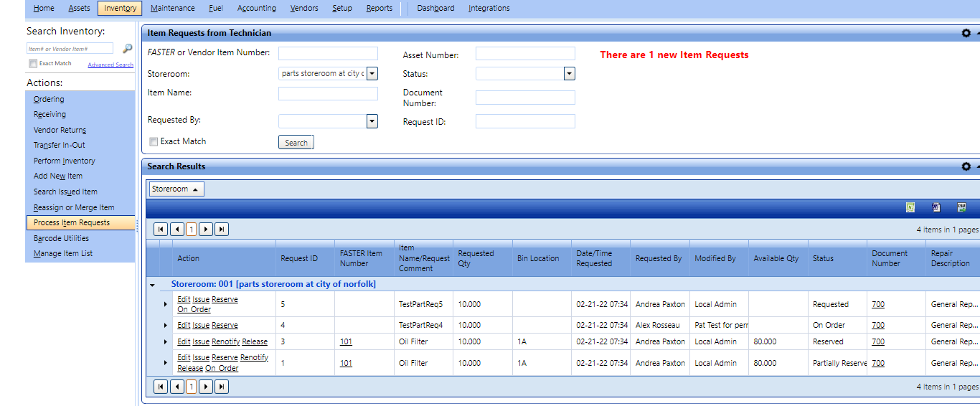
Task: Export search results to Word
Action: (936, 207)
